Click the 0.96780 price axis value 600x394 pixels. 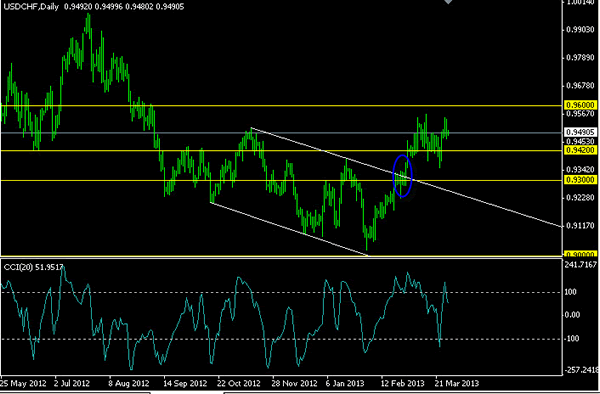(580, 86)
